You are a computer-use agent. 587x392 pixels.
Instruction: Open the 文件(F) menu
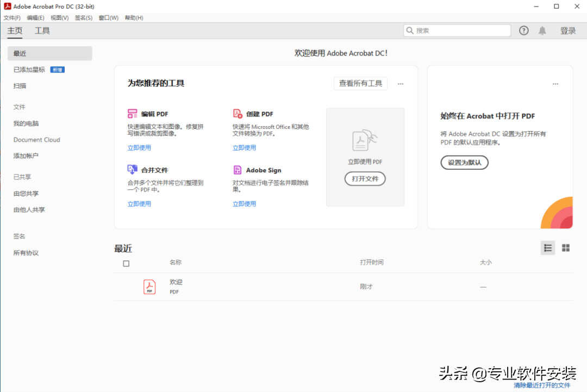click(12, 17)
